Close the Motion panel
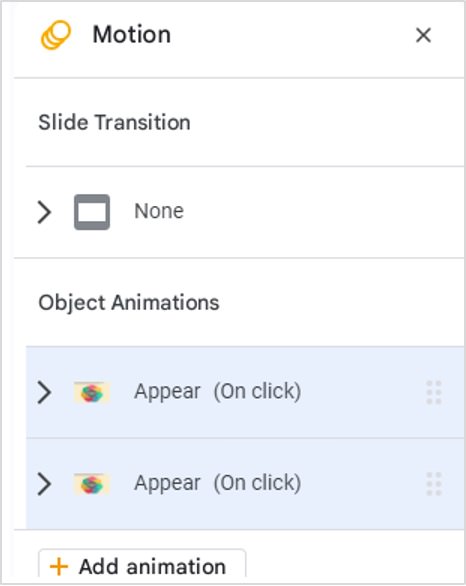This screenshot has width=466, height=586. pyautogui.click(x=423, y=35)
